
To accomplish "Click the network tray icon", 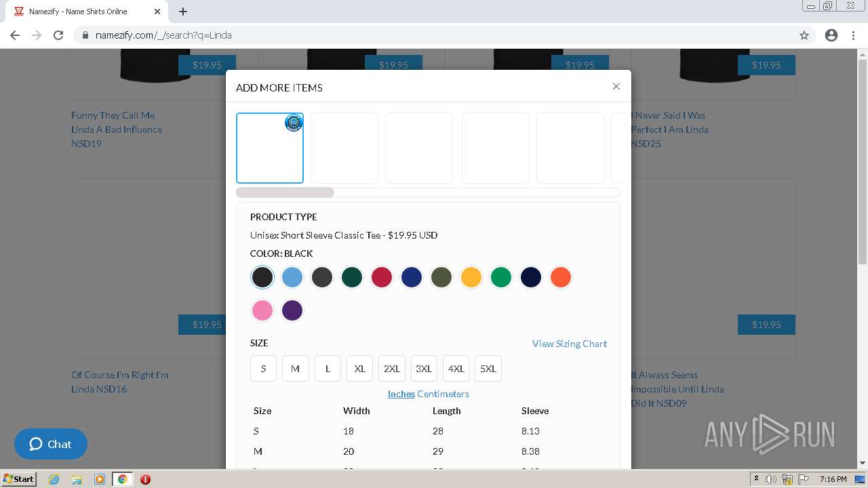I will pyautogui.click(x=787, y=479).
